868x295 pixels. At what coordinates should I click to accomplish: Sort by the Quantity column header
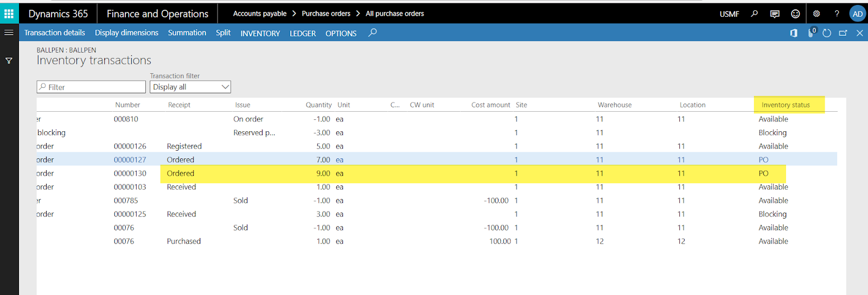coord(318,105)
